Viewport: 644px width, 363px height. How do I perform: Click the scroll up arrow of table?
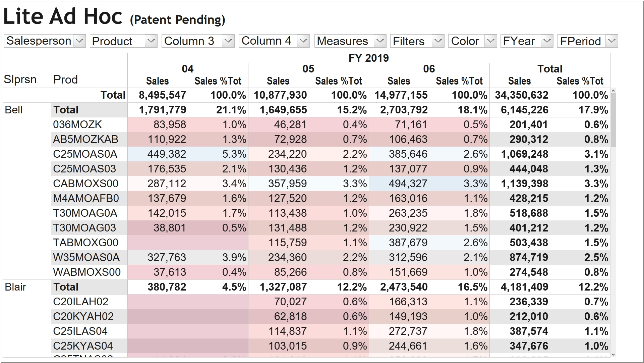(x=613, y=91)
